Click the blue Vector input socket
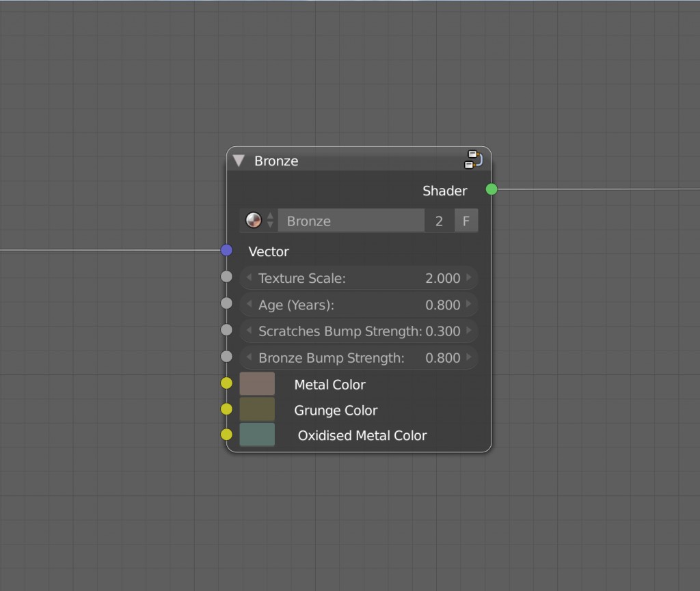Screen dimensions: 700x591 (x=226, y=250)
